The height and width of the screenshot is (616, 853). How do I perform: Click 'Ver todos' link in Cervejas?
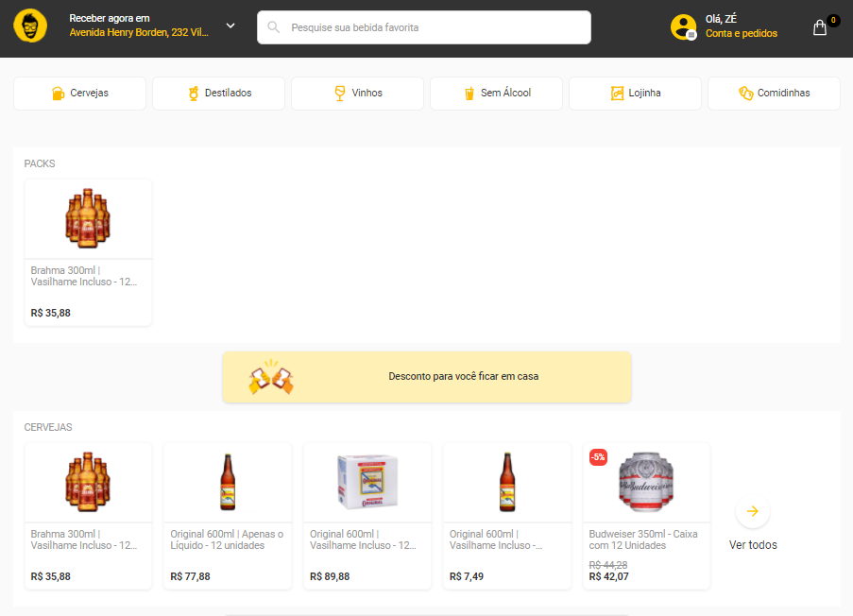point(753,545)
